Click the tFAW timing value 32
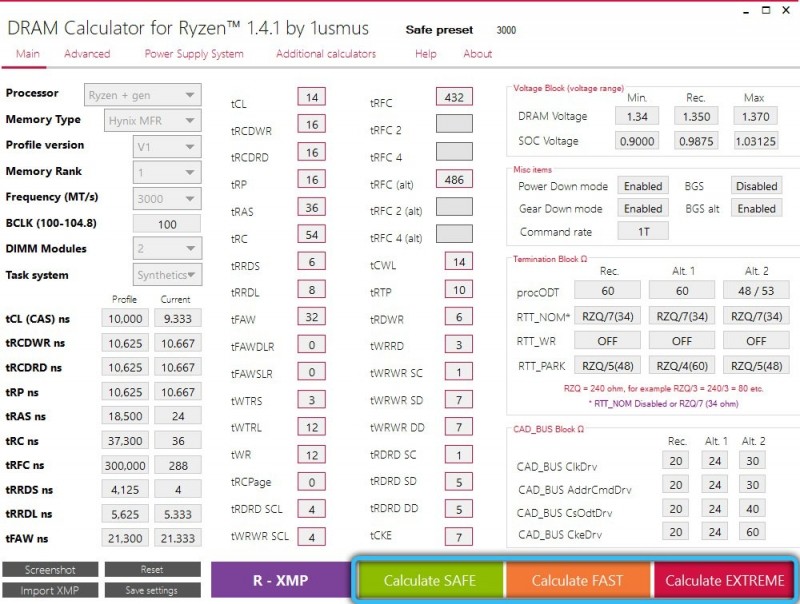Screen dimensions: 800x604 click(x=312, y=317)
